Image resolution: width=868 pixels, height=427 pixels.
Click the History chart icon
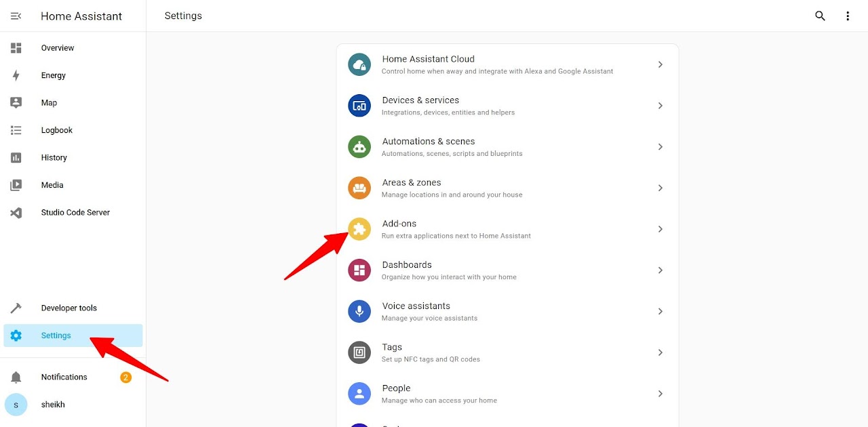click(16, 158)
